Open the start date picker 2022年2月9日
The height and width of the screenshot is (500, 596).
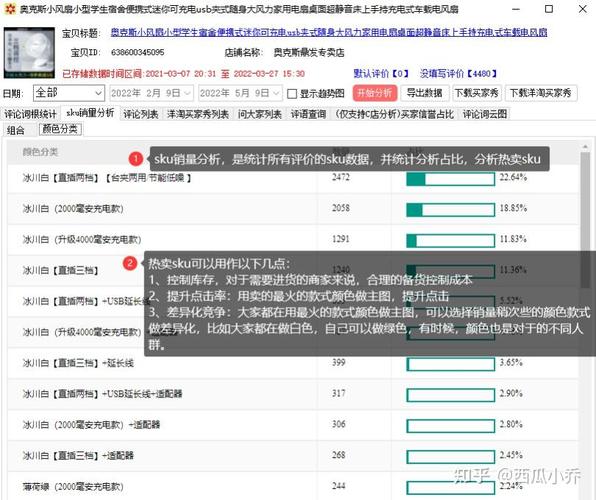point(151,93)
